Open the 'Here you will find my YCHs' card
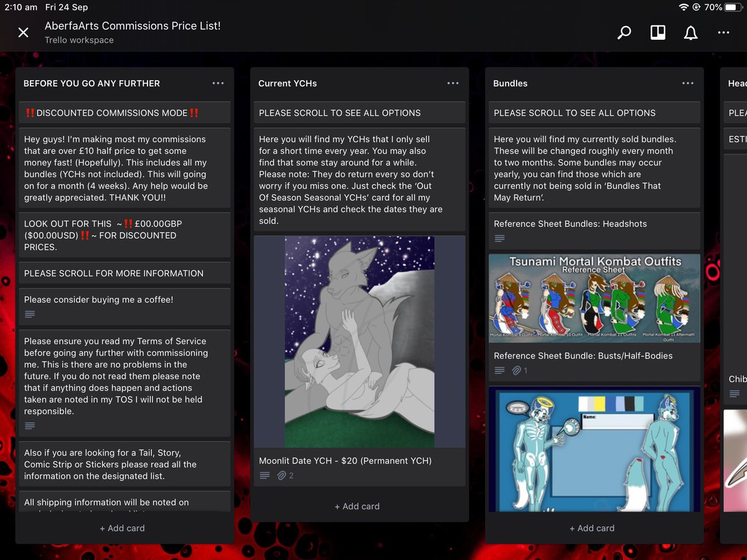This screenshot has width=747, height=560. (359, 180)
